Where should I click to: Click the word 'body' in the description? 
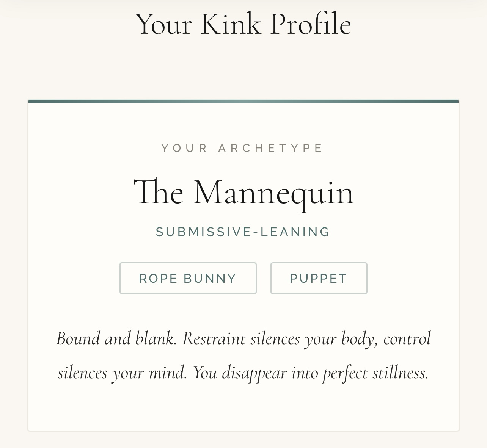359,338
